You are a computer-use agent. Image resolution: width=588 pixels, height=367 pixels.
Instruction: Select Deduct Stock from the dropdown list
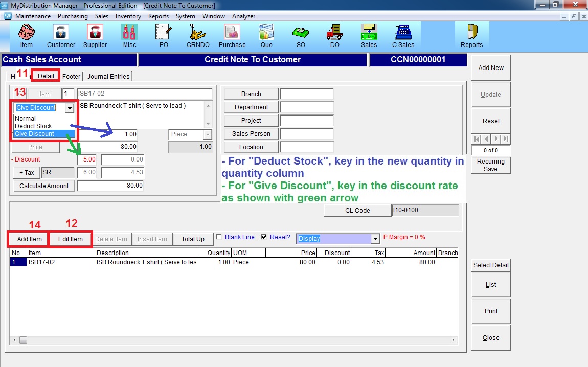click(34, 126)
